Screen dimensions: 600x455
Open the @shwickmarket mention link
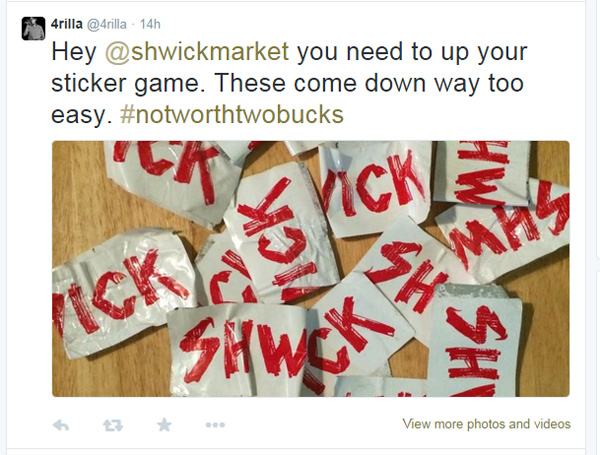point(197,52)
